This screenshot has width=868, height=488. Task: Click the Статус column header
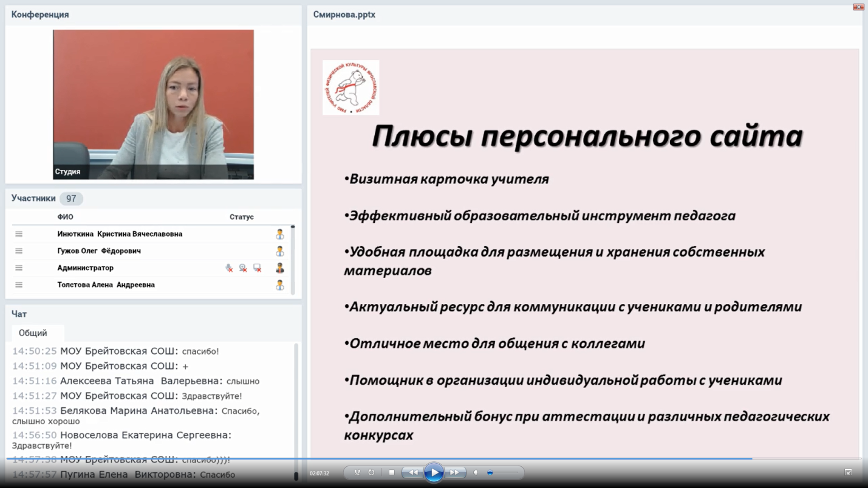(x=242, y=217)
